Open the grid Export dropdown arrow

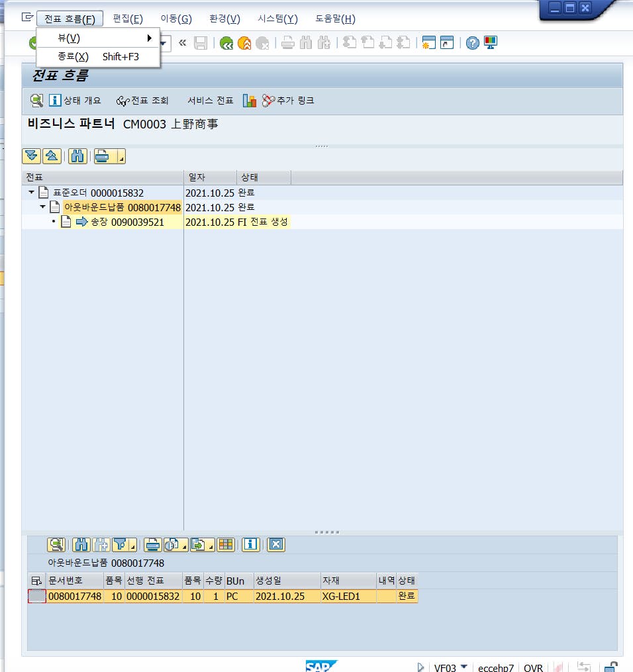(211, 545)
